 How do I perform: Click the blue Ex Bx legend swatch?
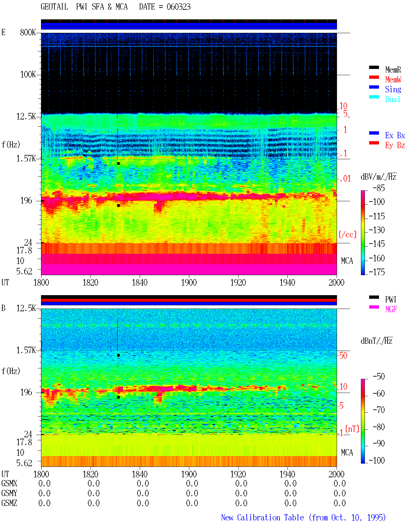(x=374, y=133)
